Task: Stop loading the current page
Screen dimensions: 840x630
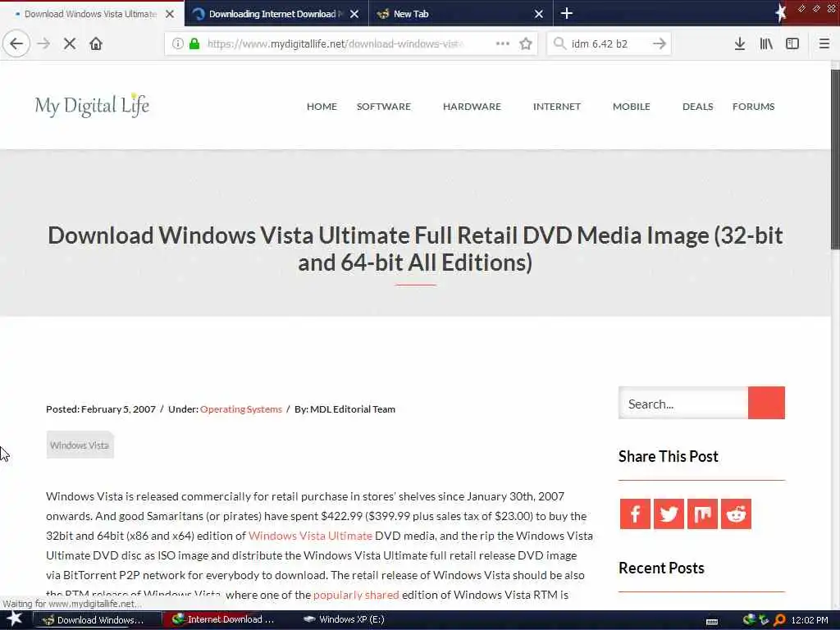Action: pos(70,43)
